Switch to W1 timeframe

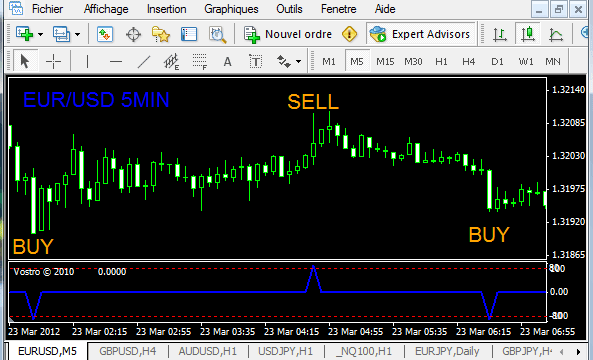coord(526,61)
